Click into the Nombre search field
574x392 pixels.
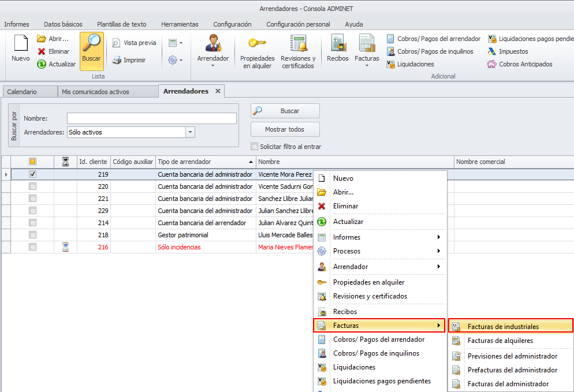coord(151,118)
